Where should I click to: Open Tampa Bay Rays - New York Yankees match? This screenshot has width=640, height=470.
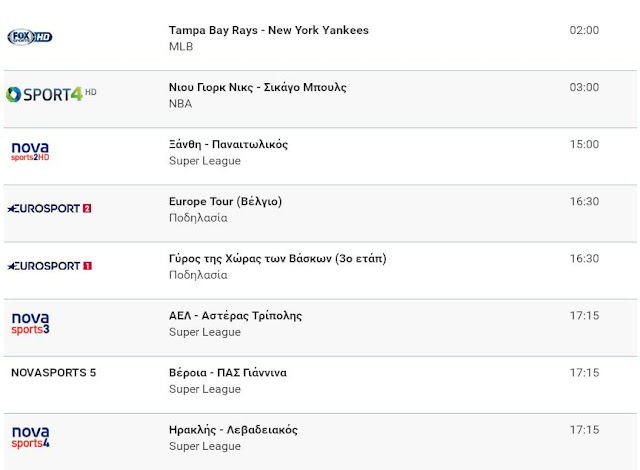[268, 30]
